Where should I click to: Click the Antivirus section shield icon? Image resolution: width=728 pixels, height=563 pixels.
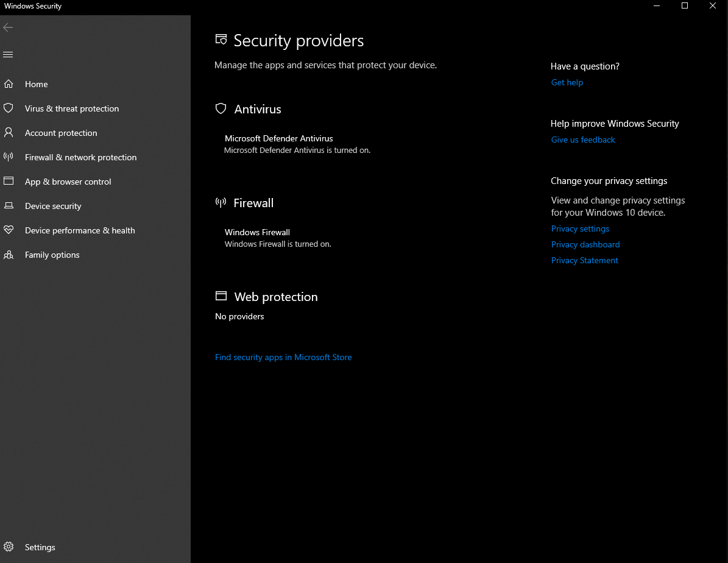(221, 108)
